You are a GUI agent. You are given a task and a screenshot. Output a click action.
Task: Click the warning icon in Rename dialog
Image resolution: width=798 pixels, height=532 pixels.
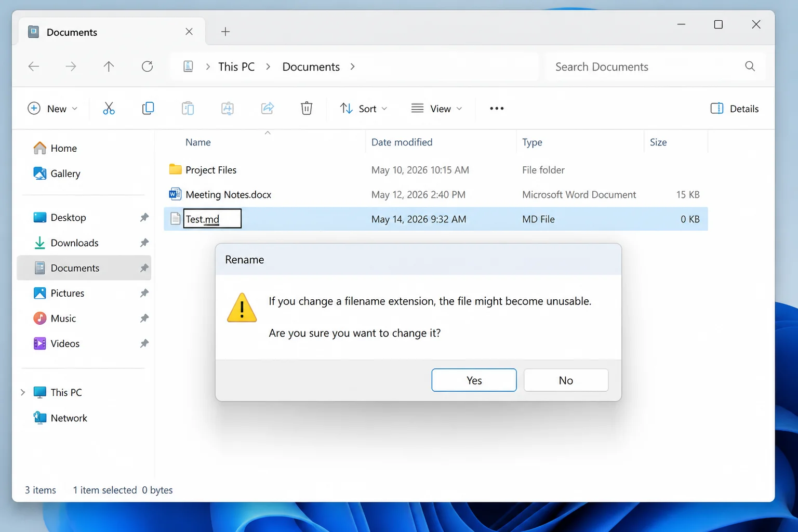pyautogui.click(x=242, y=308)
